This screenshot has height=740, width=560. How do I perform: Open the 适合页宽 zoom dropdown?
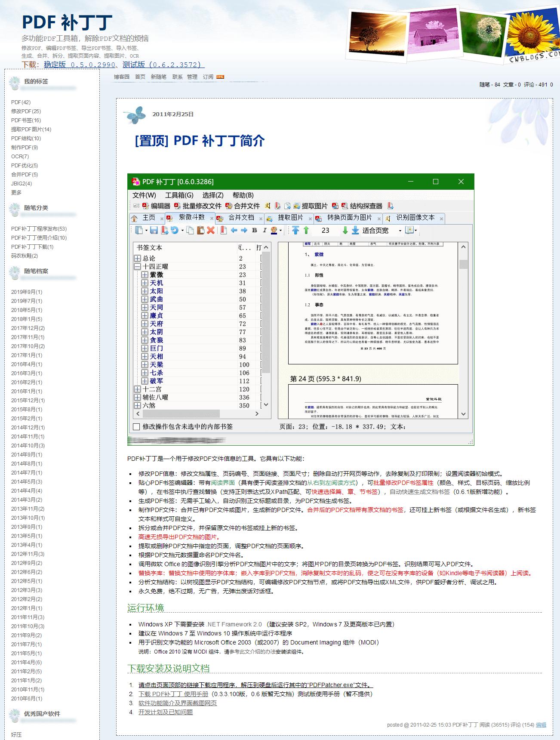(400, 231)
